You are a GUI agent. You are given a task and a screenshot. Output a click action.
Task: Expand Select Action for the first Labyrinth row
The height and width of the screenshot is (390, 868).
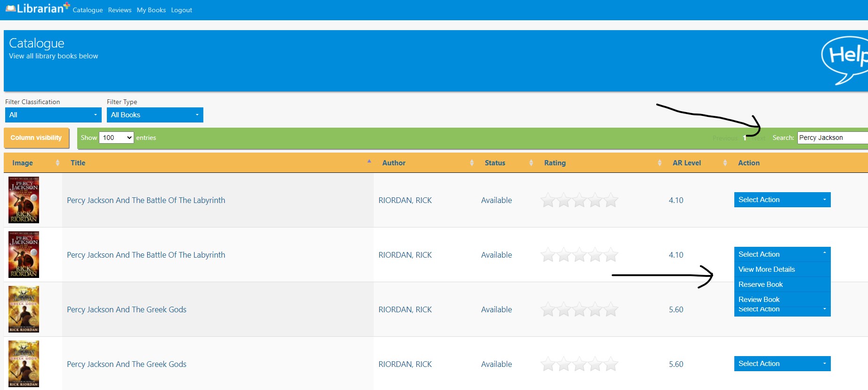pyautogui.click(x=782, y=200)
